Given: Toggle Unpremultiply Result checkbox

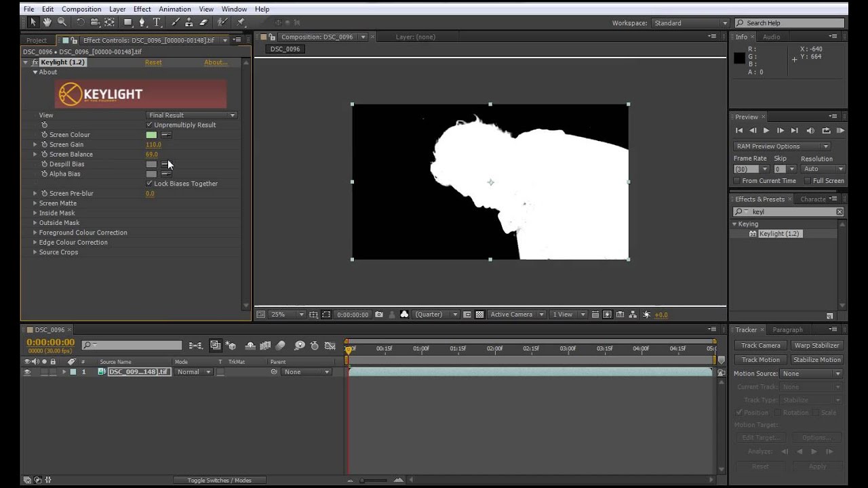Looking at the screenshot, I should click(149, 125).
